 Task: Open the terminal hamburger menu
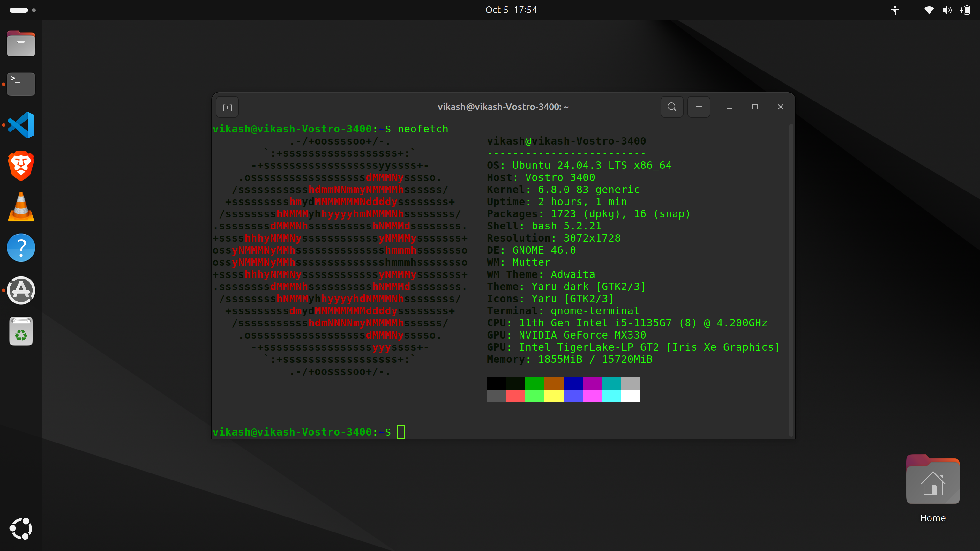tap(699, 107)
